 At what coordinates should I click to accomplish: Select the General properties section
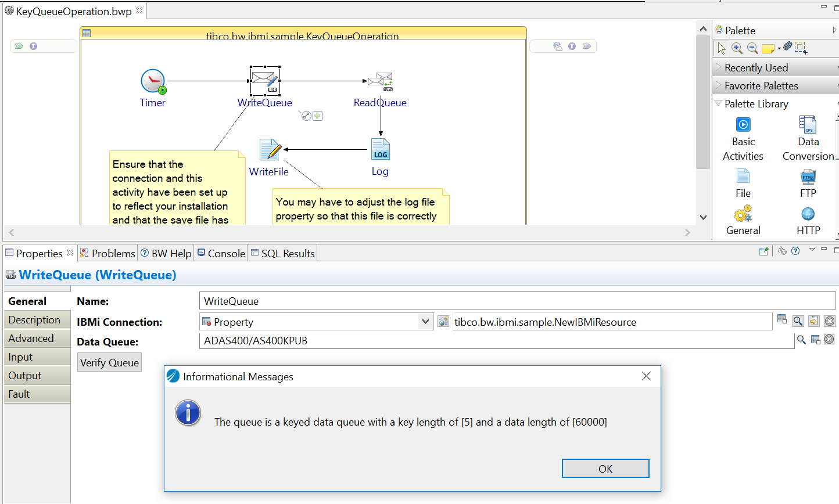[37, 301]
